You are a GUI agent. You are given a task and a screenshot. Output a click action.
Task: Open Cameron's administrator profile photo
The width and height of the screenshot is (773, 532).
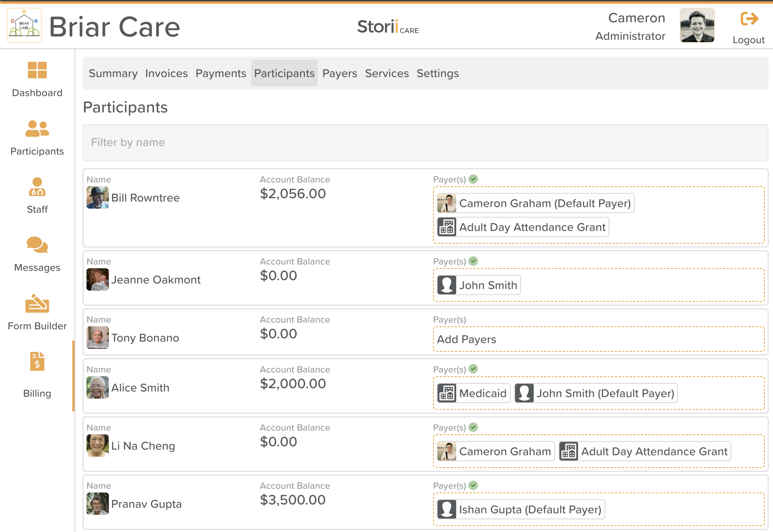click(697, 26)
